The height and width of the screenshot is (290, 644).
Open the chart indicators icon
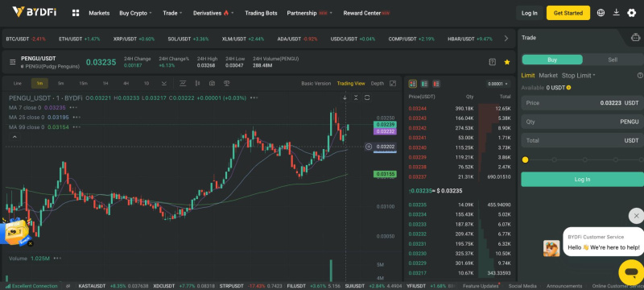coord(183,84)
